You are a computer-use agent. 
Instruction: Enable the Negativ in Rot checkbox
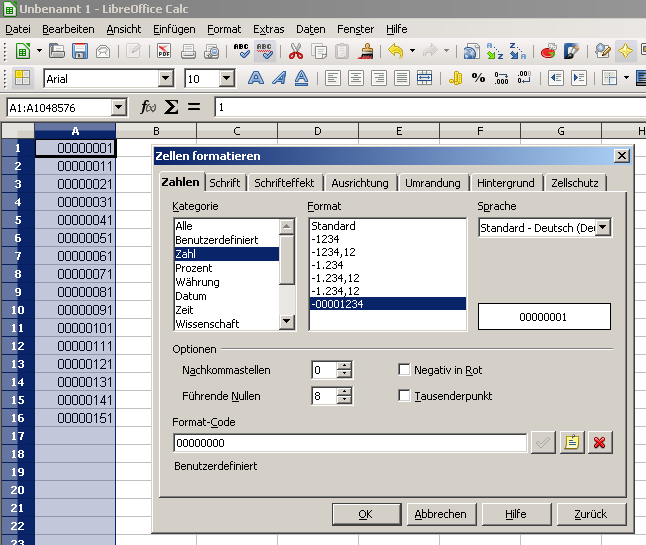click(404, 370)
